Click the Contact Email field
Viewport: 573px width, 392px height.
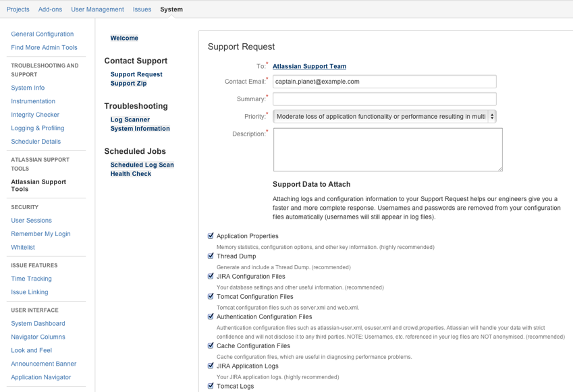click(385, 82)
